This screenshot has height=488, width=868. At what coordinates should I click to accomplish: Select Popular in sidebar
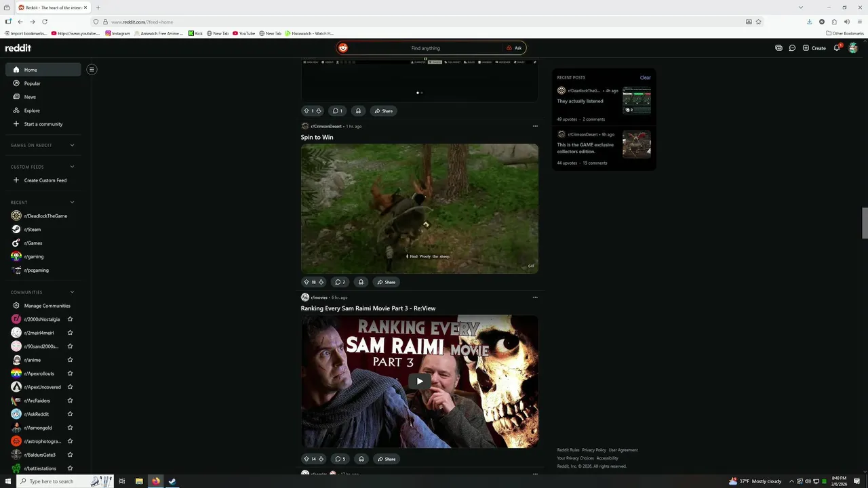click(43, 83)
